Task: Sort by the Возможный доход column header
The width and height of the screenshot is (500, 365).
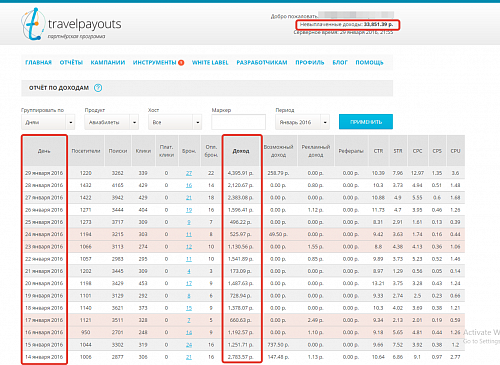Action: pos(278,151)
